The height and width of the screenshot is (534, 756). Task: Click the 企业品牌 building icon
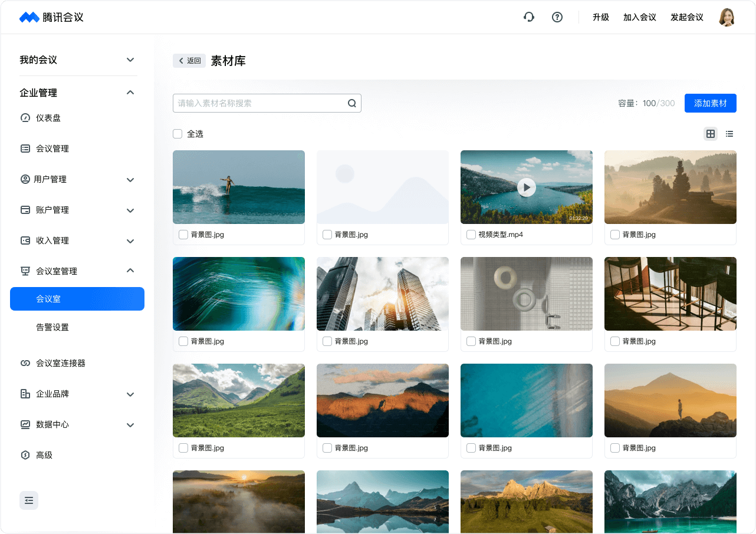pos(25,394)
